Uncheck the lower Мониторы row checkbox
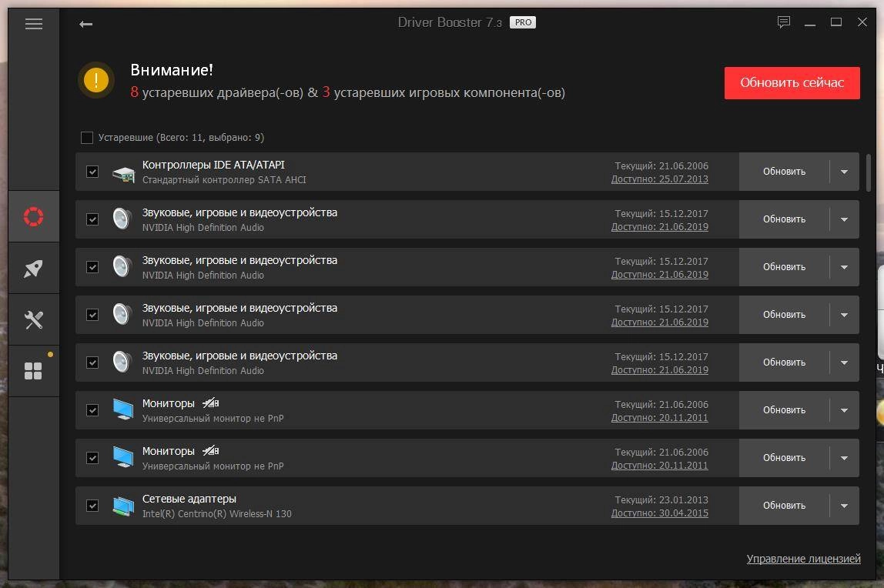The width and height of the screenshot is (884, 588). pyautogui.click(x=92, y=458)
